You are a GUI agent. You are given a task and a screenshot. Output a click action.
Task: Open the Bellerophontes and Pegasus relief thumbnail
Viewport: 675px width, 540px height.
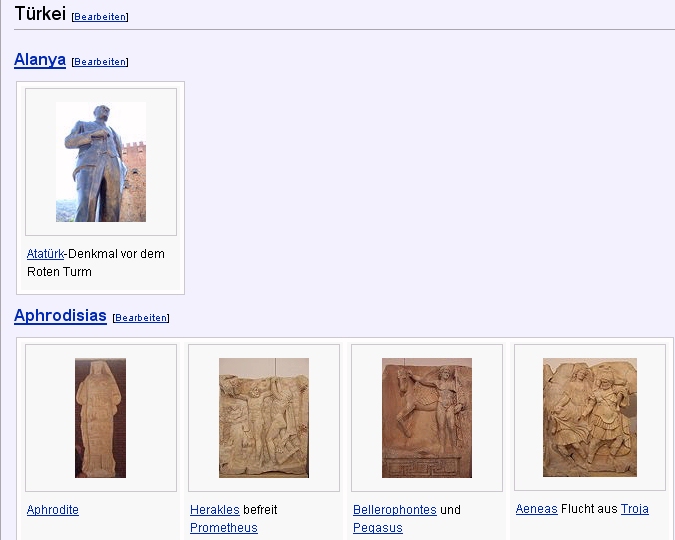427,418
